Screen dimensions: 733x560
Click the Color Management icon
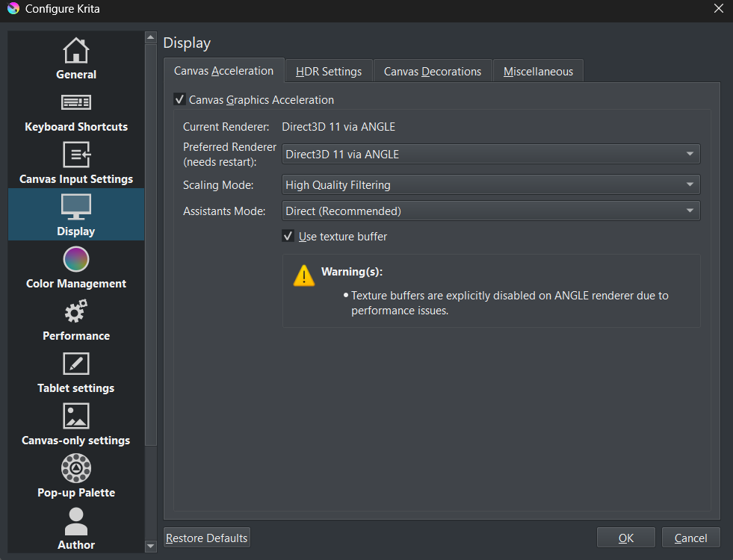click(x=76, y=260)
